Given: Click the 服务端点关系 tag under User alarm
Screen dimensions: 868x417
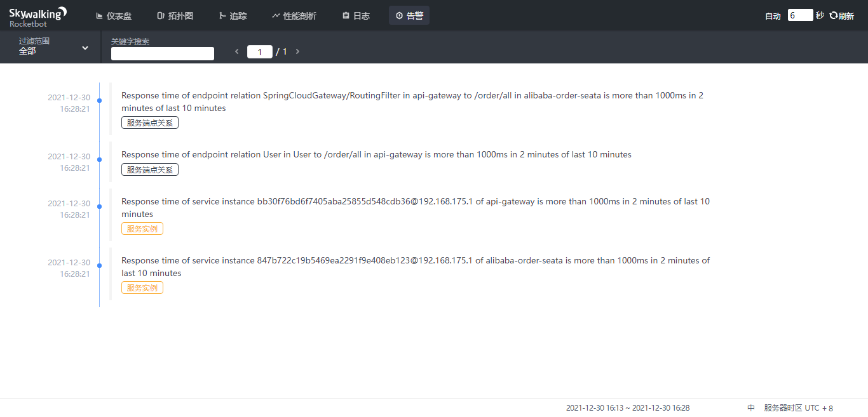Looking at the screenshot, I should pos(150,169).
